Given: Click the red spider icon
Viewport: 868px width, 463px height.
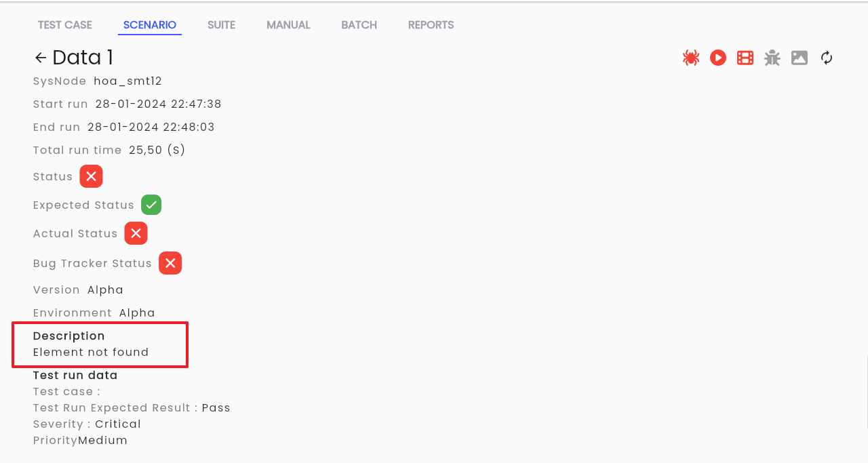Looking at the screenshot, I should [x=691, y=58].
